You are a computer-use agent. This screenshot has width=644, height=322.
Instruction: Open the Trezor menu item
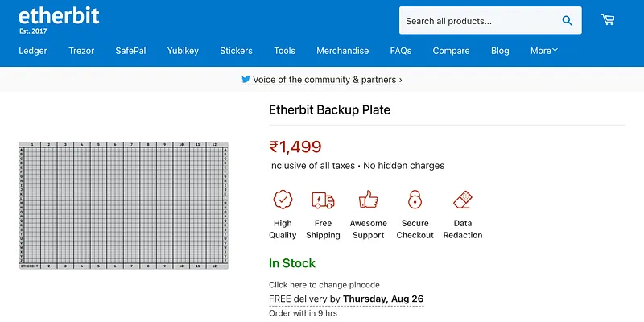click(x=81, y=51)
